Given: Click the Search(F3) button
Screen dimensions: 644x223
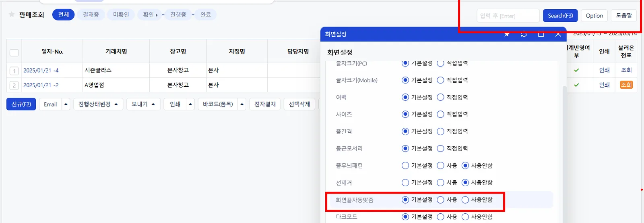Looking at the screenshot, I should (560, 16).
